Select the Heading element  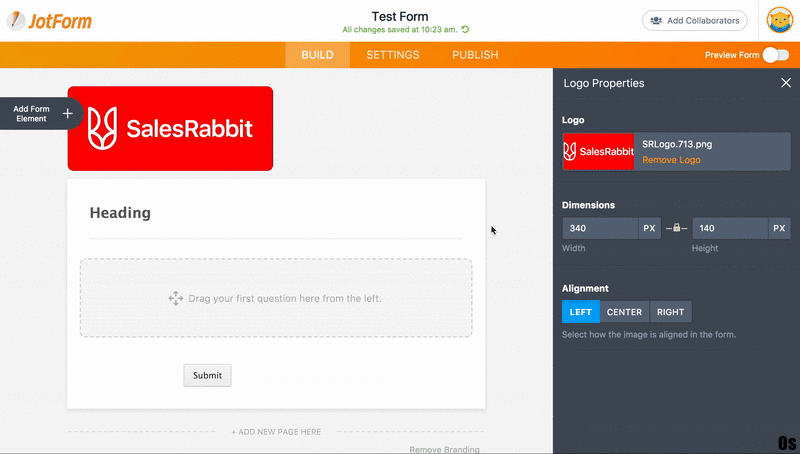coord(120,213)
